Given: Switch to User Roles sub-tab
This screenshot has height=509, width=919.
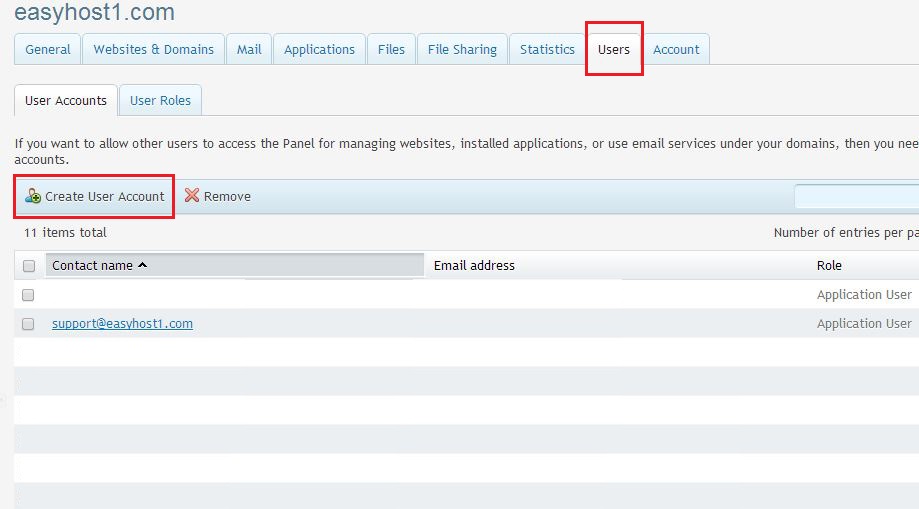Looking at the screenshot, I should (161, 100).
